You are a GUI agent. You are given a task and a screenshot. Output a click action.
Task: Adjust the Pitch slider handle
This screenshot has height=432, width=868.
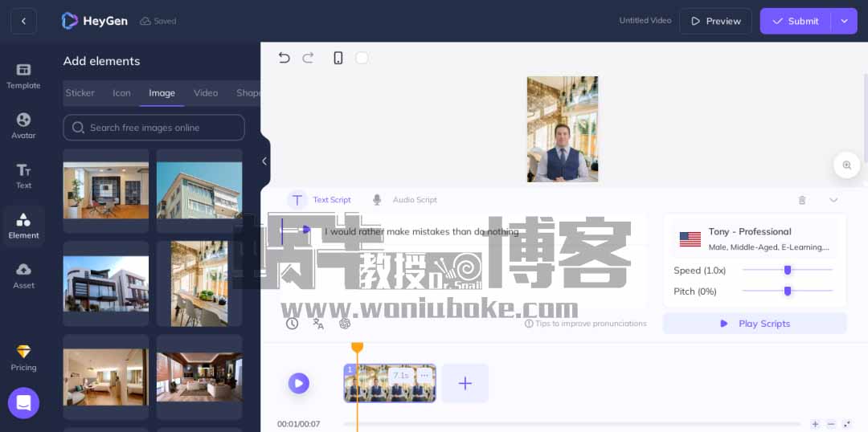(787, 291)
